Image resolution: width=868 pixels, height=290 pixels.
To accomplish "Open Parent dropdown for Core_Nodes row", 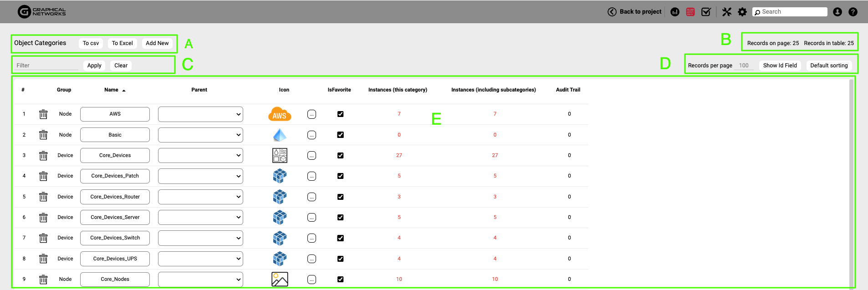I will coord(200,280).
